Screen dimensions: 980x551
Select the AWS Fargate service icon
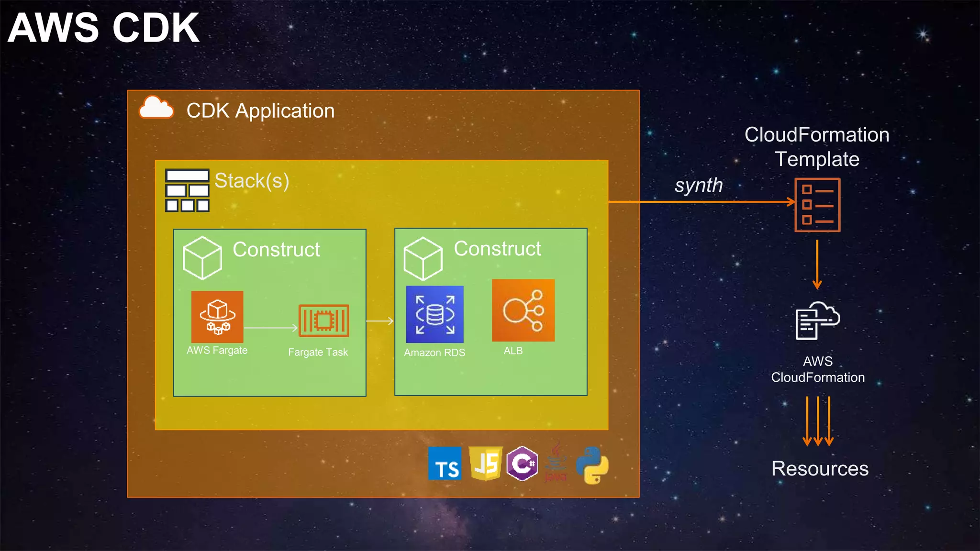point(217,317)
